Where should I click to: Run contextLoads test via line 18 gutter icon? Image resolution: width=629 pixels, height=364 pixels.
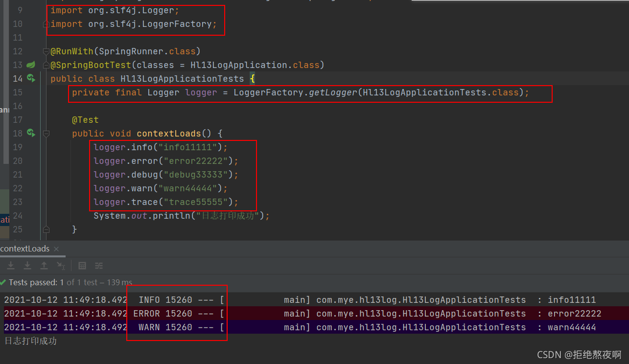[31, 133]
